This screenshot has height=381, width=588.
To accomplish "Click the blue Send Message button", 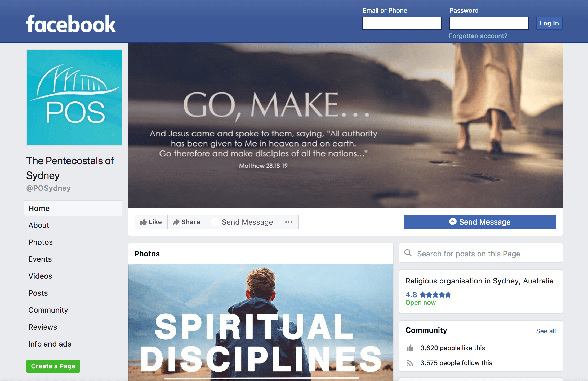I will point(480,222).
